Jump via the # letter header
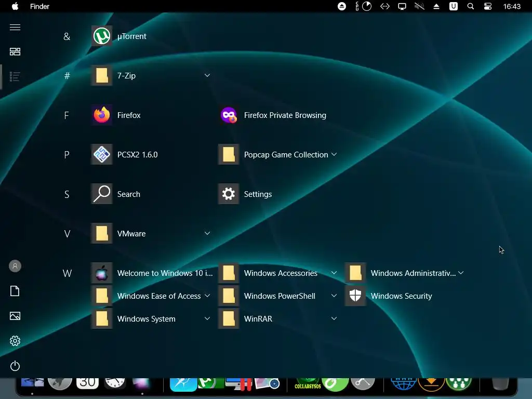 coord(67,76)
